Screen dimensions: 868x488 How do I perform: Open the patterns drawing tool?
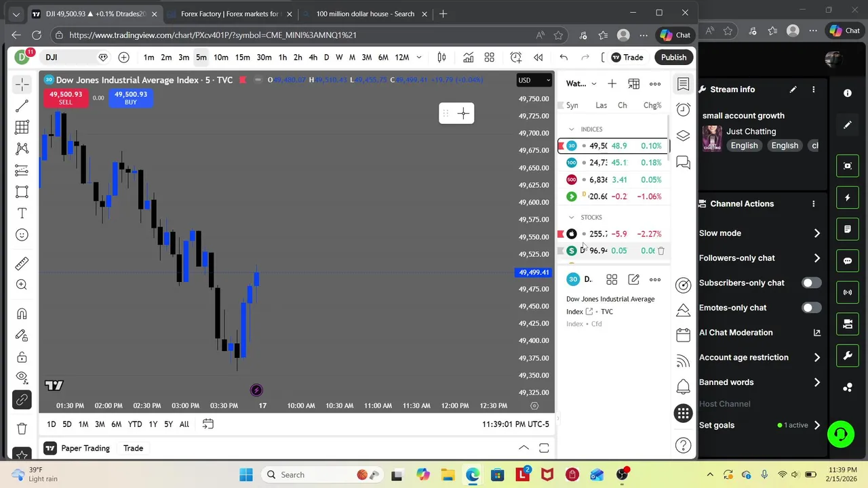[22, 148]
